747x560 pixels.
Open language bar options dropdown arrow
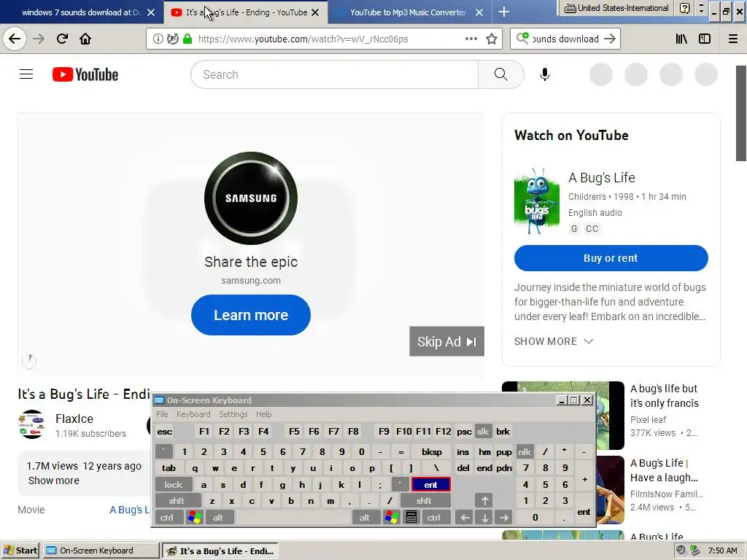[x=701, y=8]
